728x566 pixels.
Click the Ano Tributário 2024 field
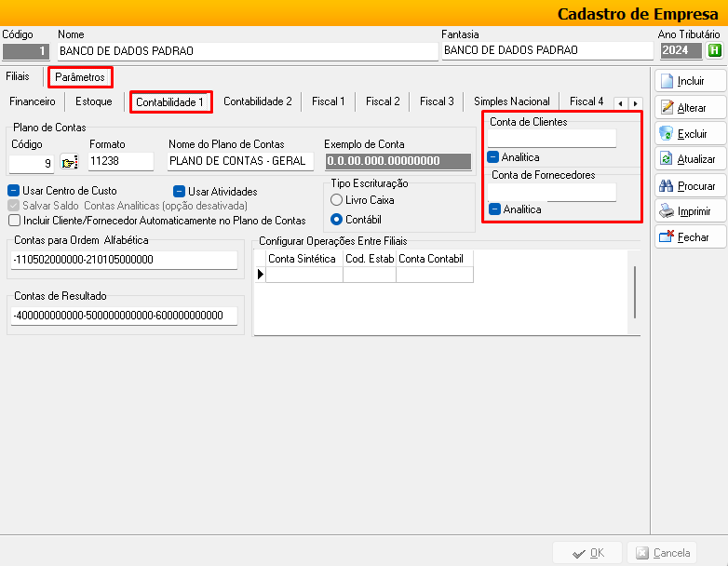(681, 50)
